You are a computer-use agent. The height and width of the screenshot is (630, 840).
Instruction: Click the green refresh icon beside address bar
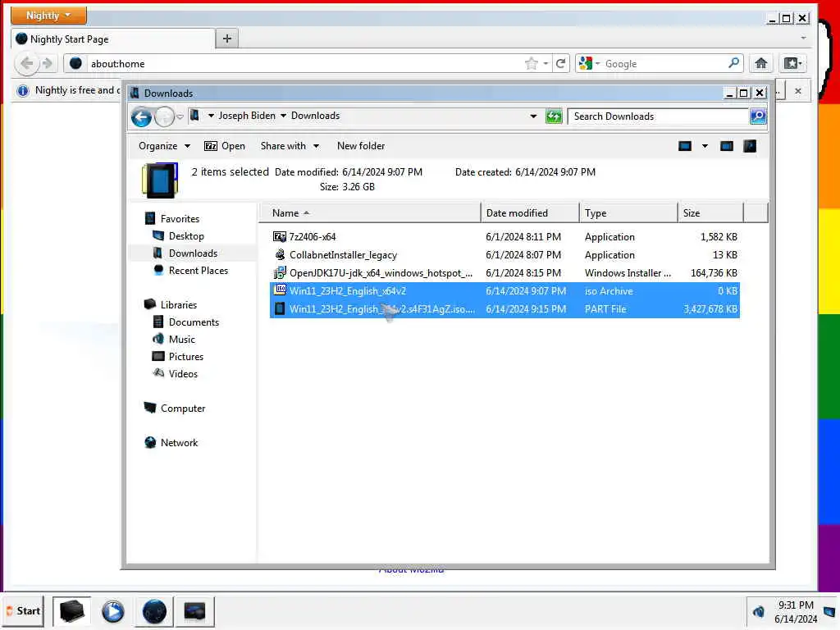point(554,116)
